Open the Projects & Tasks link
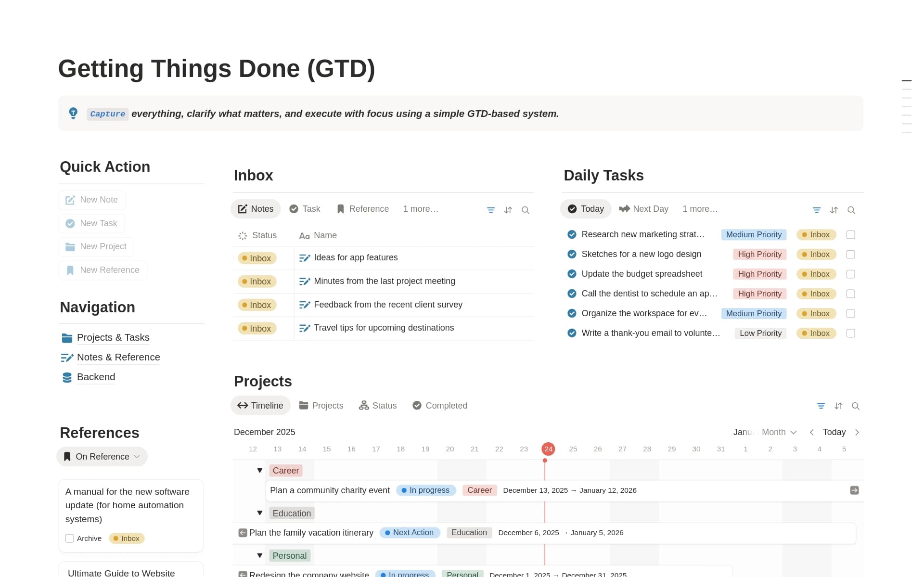The height and width of the screenshot is (577, 924). (x=113, y=337)
